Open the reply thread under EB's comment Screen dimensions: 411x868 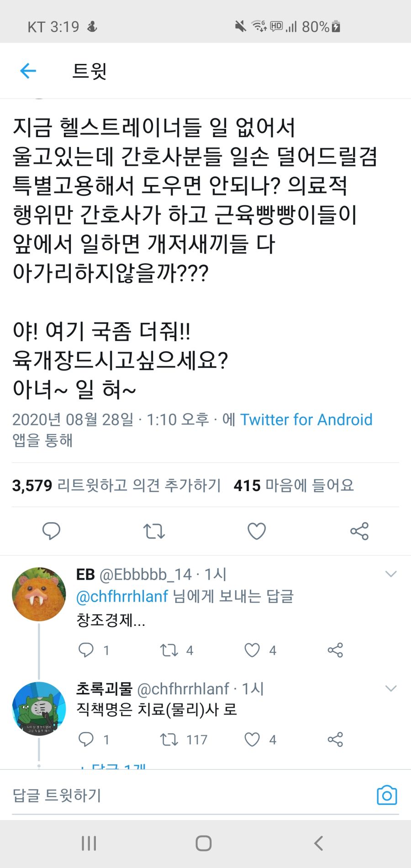pos(87,649)
